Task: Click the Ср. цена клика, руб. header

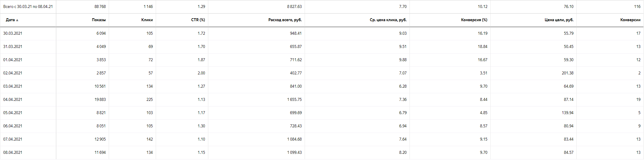Action: [x=388, y=20]
